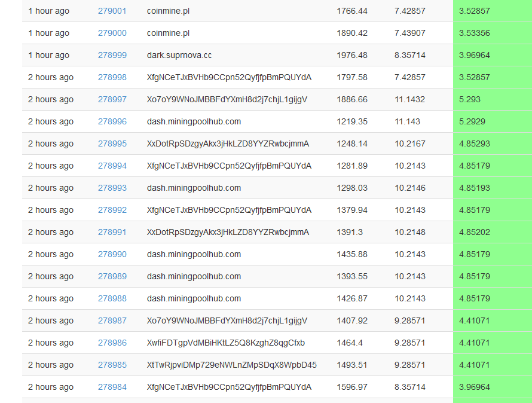Select XxDotRp address in row 278995
The width and height of the screenshot is (532, 403).
(228, 144)
